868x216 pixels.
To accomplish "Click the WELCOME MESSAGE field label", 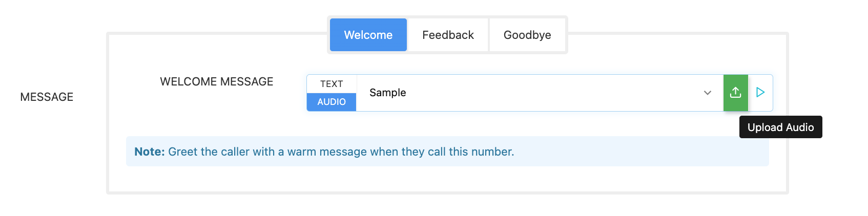I will point(216,81).
